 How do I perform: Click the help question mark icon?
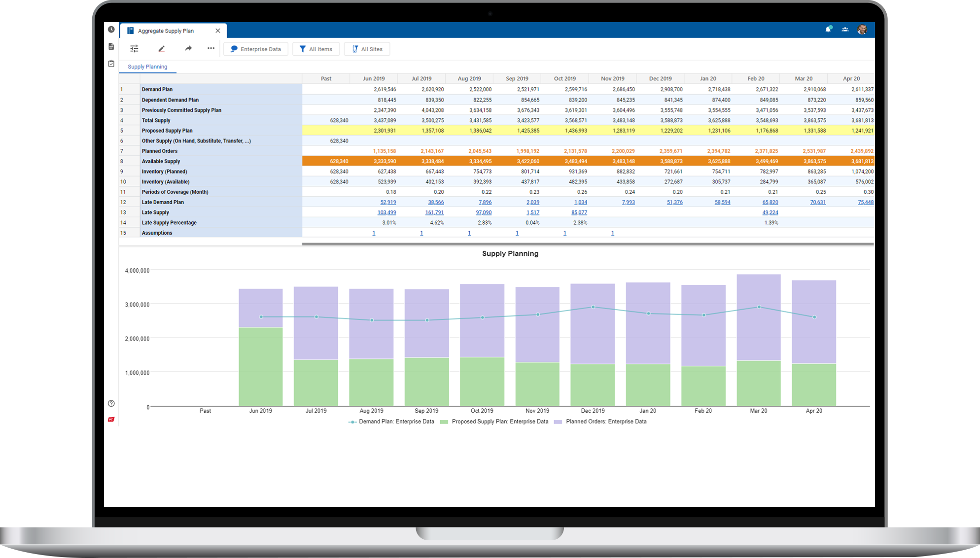click(x=111, y=403)
